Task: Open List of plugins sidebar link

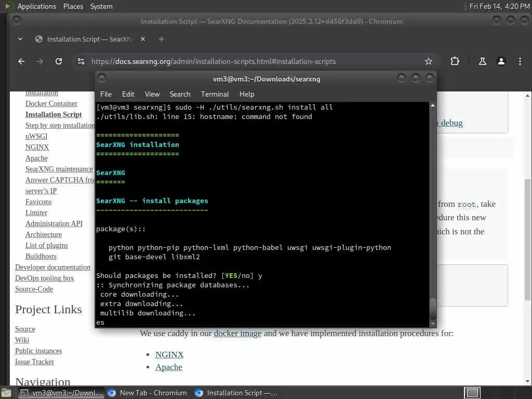Action: point(46,245)
